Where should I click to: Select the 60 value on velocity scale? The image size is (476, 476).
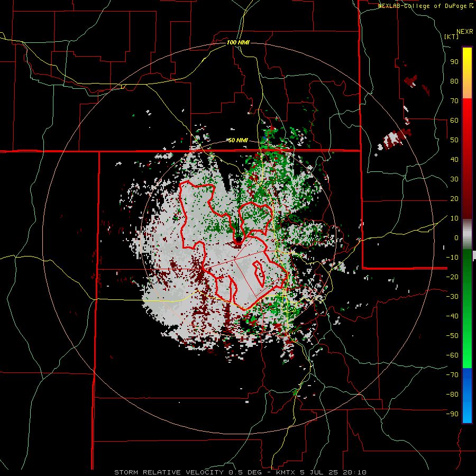pos(454,121)
